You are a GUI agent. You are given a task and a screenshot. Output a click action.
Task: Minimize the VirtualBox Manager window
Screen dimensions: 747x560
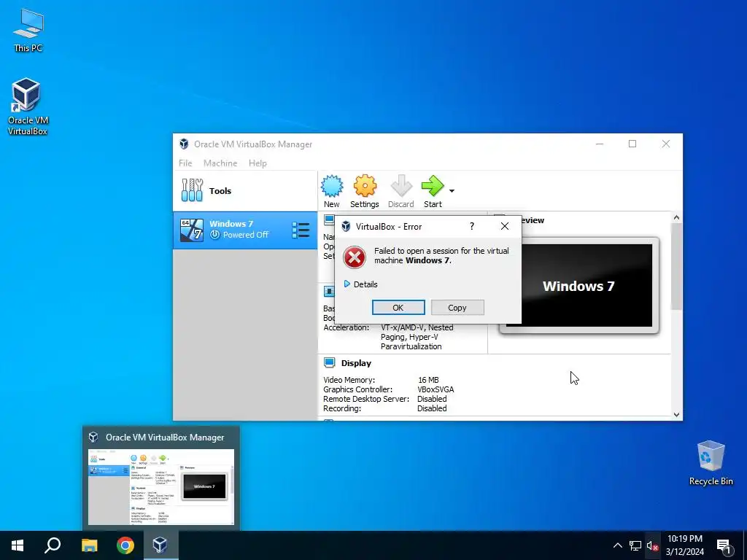click(x=600, y=144)
